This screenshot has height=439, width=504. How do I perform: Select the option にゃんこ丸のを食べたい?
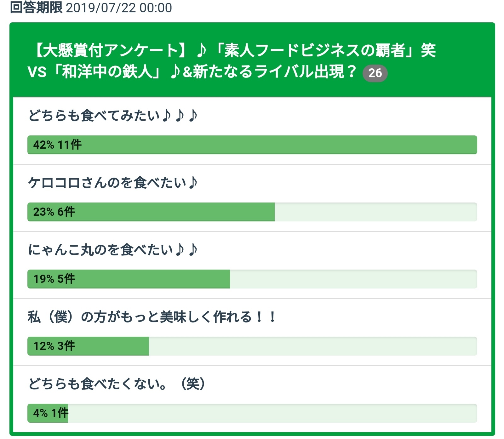(113, 250)
